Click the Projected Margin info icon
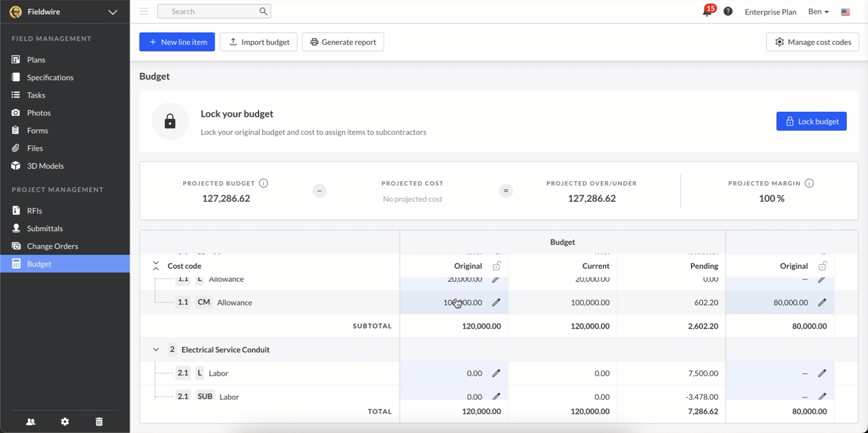Viewport: 868px width, 433px height. pos(809,183)
